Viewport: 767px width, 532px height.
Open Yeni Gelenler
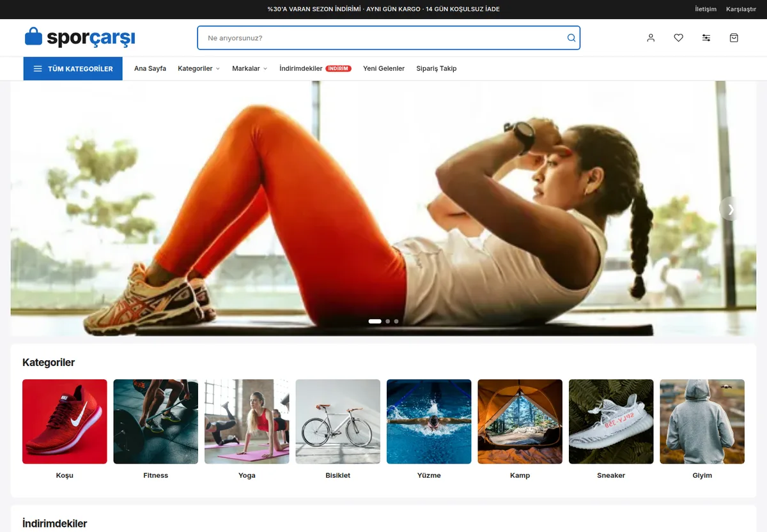pyautogui.click(x=383, y=69)
